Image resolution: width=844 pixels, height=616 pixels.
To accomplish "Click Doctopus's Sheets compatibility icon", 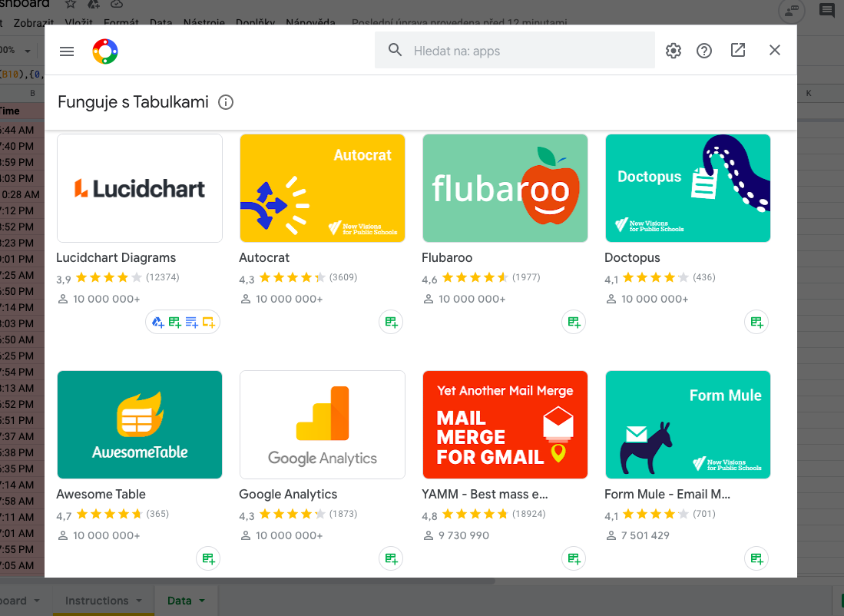I will (x=756, y=322).
